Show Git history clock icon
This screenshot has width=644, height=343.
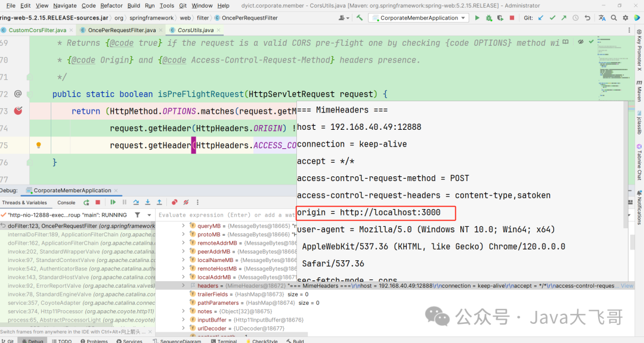tap(576, 18)
